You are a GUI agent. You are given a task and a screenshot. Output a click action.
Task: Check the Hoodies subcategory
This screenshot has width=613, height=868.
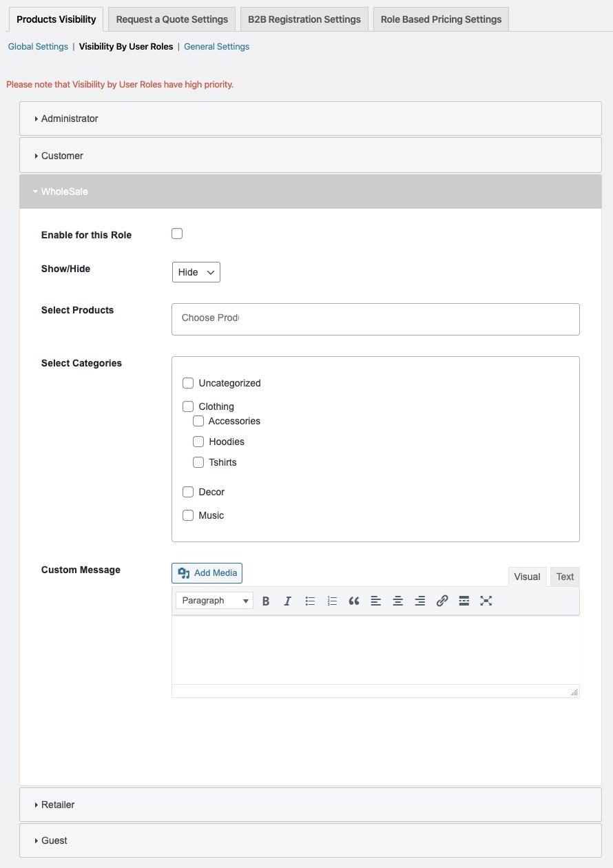click(x=198, y=442)
